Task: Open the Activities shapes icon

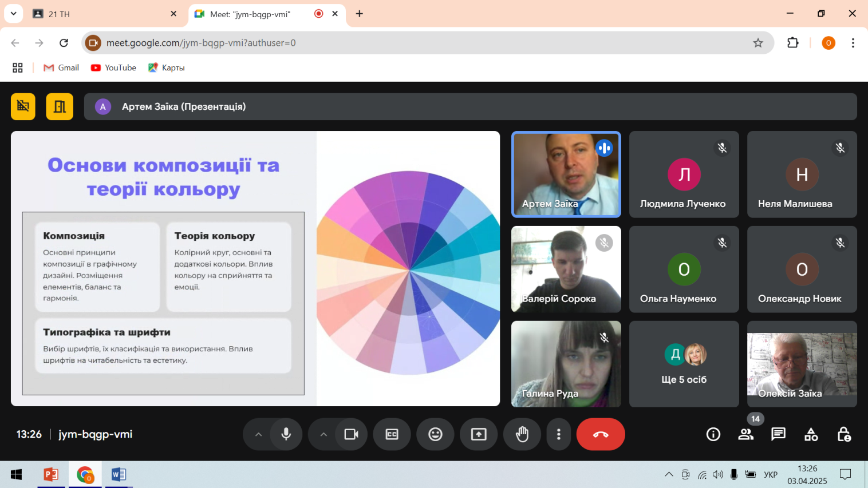Action: (811, 434)
